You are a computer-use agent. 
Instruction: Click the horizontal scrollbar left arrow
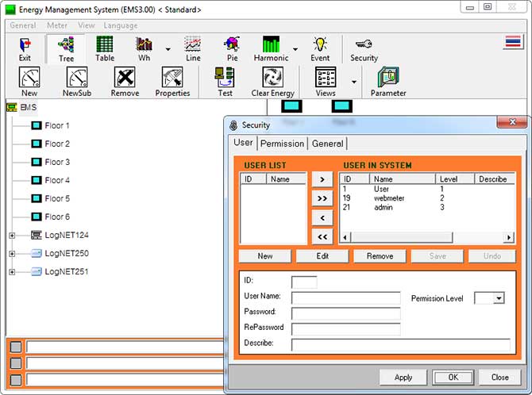point(345,237)
